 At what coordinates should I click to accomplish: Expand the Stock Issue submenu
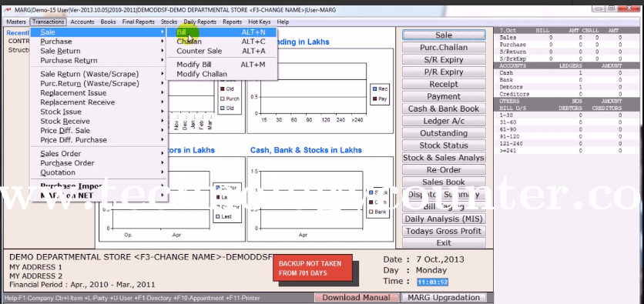point(99,112)
